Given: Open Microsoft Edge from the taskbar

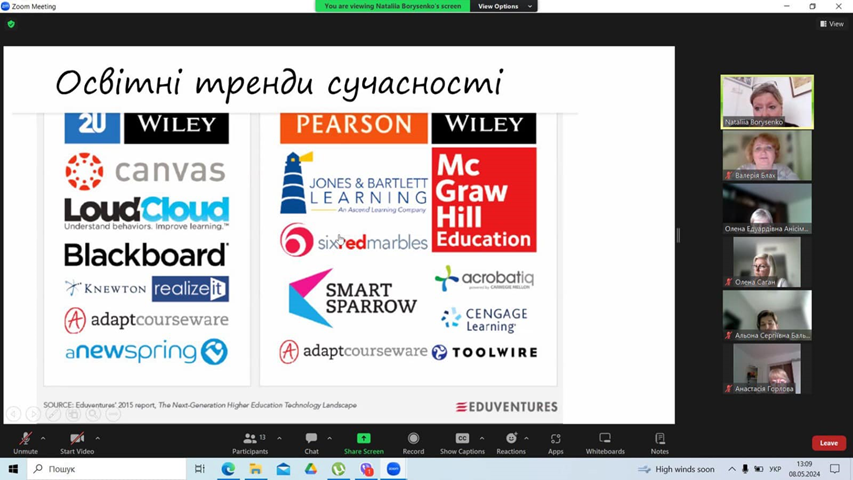Looking at the screenshot, I should point(228,469).
